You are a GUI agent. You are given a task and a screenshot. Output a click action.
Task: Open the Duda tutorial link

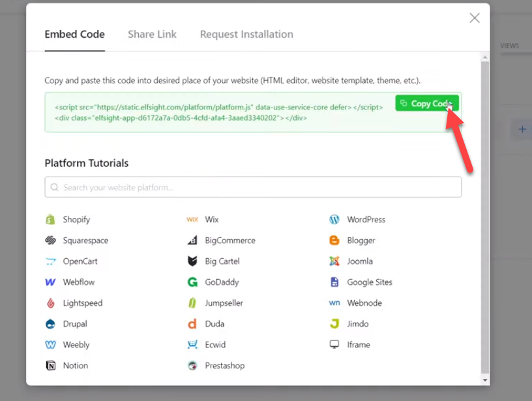click(x=214, y=323)
